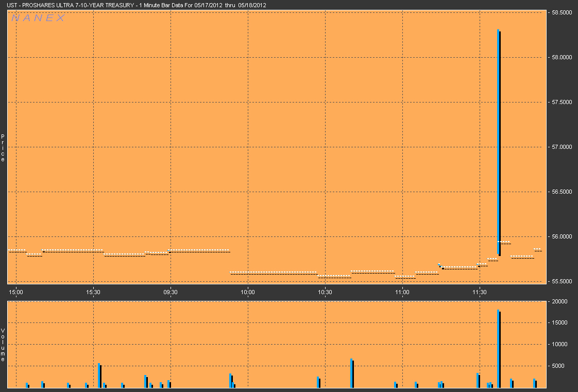Viewport: 578px width, 392px height.
Task: Click the 15:30 time axis label
Action: click(93, 292)
